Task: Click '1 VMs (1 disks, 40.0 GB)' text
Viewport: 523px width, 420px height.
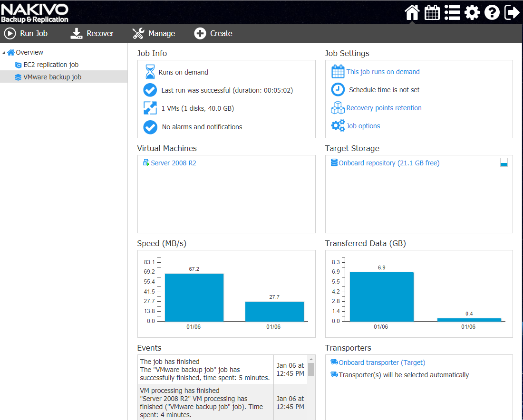Action: tap(198, 108)
